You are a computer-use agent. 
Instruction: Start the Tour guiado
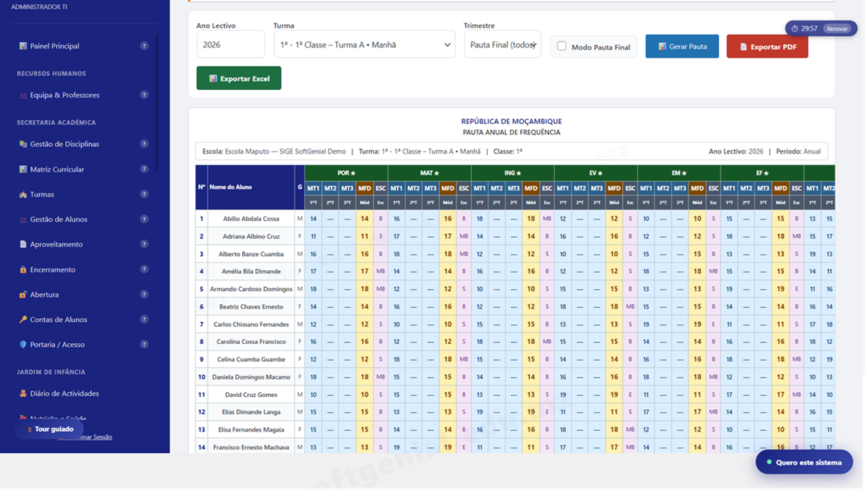[49, 428]
